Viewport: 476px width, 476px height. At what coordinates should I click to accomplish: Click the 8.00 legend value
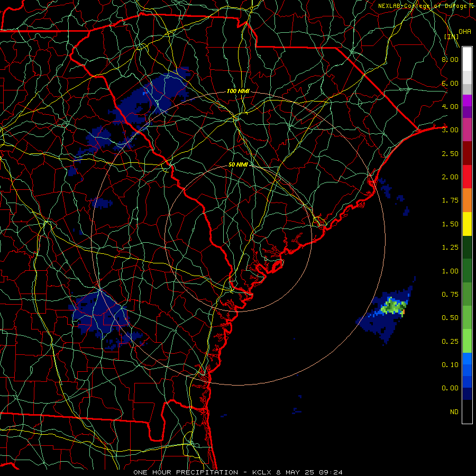[x=450, y=59]
